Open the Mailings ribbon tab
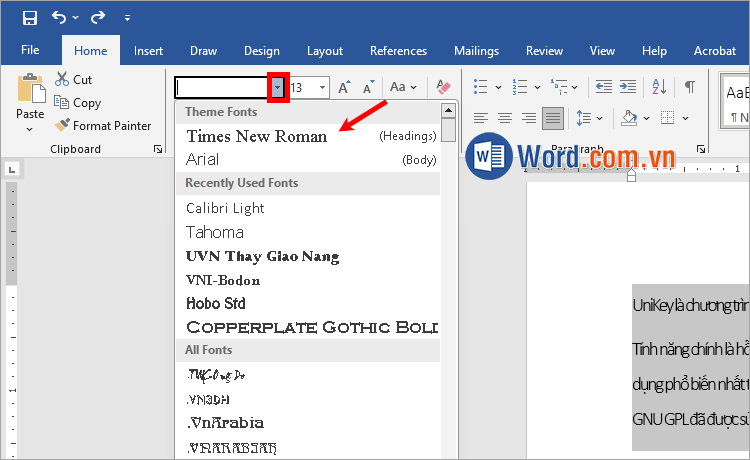This screenshot has width=750, height=460. click(x=476, y=50)
